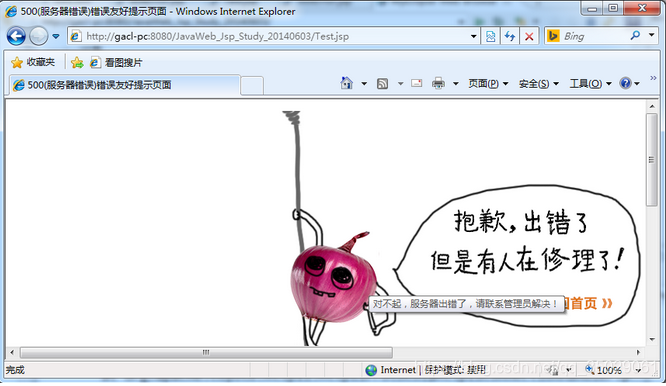Screen dimensions: 666x386
Task: Minimize the Internet Explorer window
Action: tap(593, 8)
